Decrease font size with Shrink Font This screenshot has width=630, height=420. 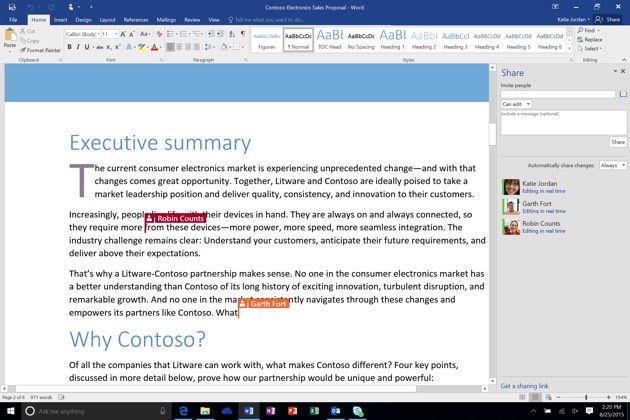click(131, 34)
